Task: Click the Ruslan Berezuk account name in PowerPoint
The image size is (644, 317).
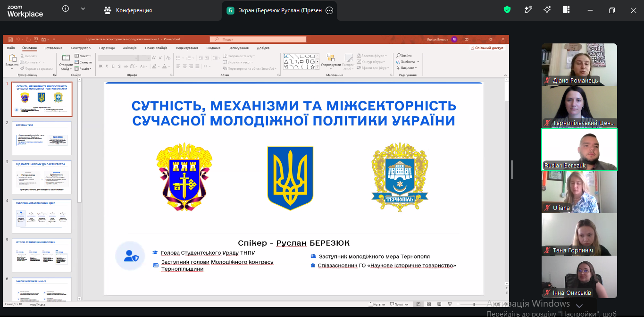Action: (x=437, y=39)
